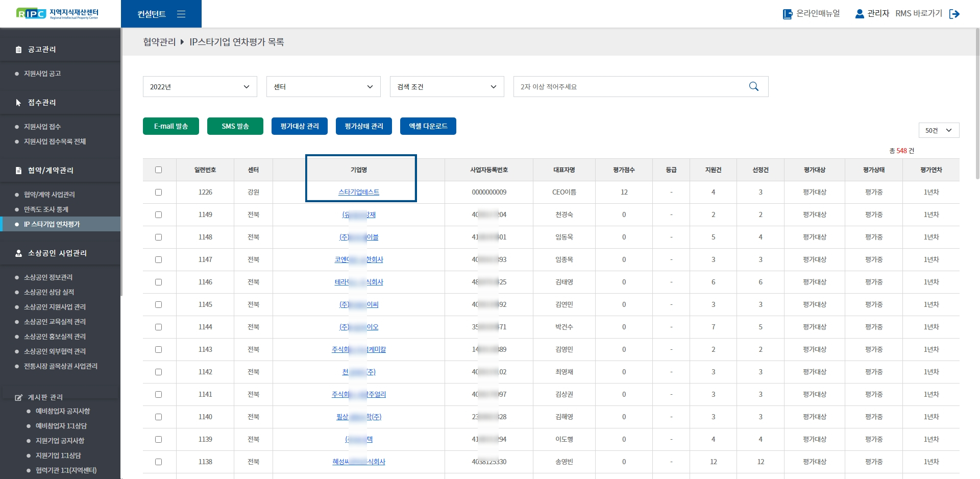Click the 공고관리 clipboard icon in sidebar
Image resolution: width=980 pixels, height=479 pixels.
coord(19,50)
